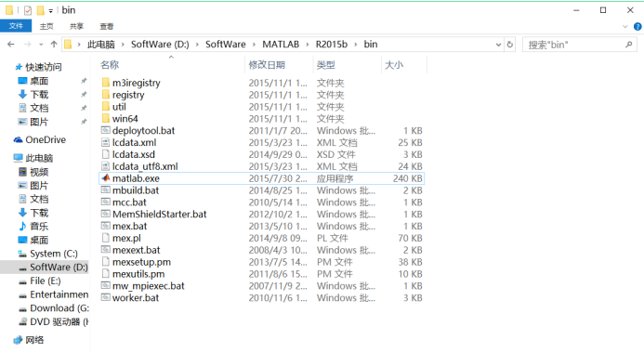Open the 文件 ribbon tab
This screenshot has width=644, height=353.
point(16,26)
